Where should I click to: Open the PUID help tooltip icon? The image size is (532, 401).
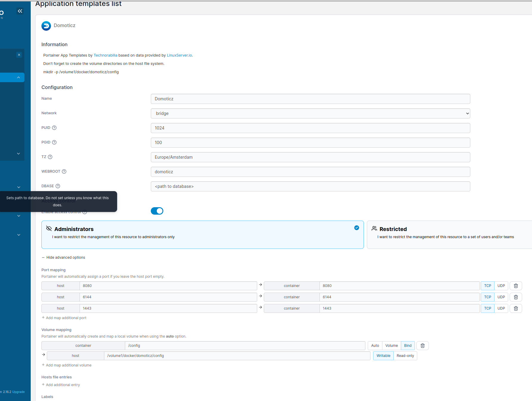(54, 128)
